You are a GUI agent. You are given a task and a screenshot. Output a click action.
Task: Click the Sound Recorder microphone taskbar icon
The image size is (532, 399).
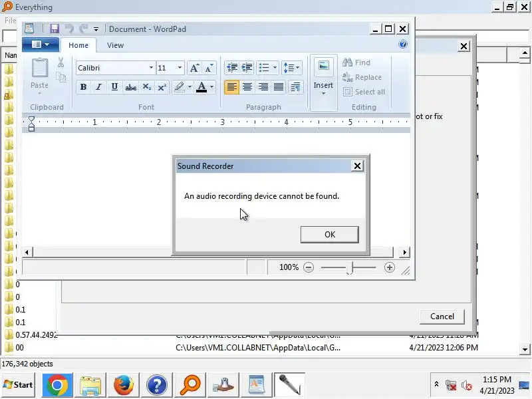tap(289, 385)
